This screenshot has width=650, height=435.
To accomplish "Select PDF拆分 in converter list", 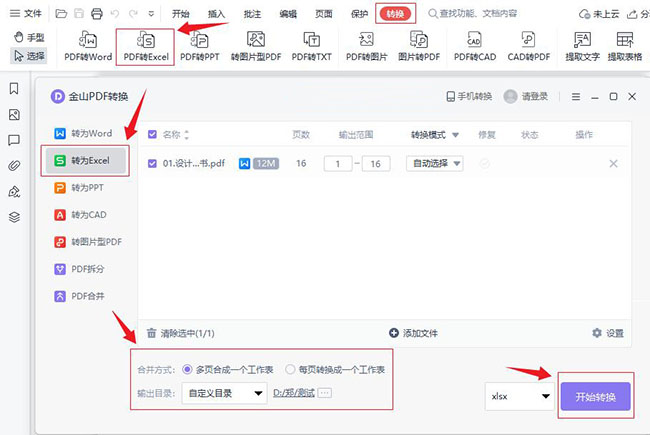I will 79,269.
